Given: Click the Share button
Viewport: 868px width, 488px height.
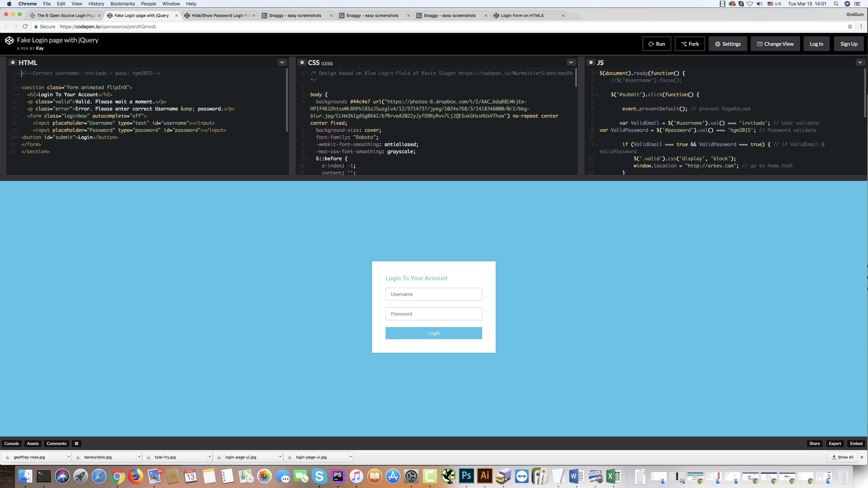Looking at the screenshot, I should (x=814, y=444).
